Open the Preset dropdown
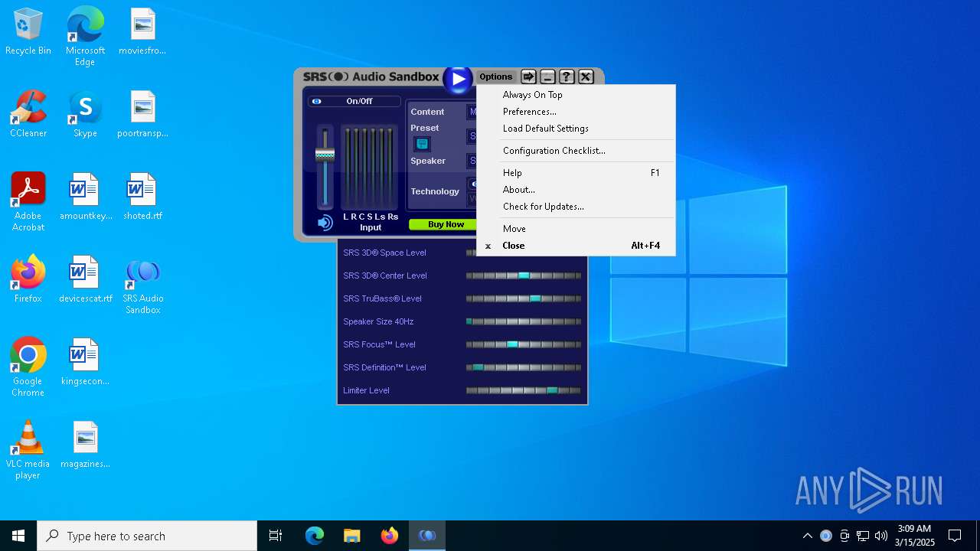The width and height of the screenshot is (980, 551). (x=472, y=136)
